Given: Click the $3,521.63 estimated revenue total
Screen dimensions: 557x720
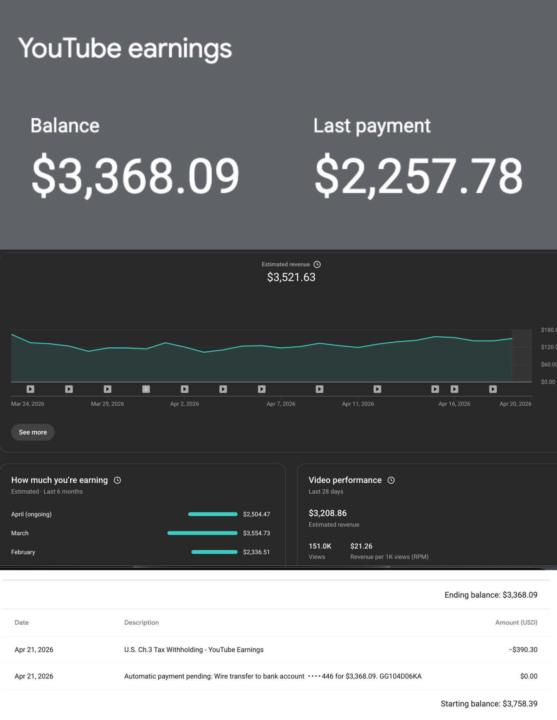Looking at the screenshot, I should 291,277.
